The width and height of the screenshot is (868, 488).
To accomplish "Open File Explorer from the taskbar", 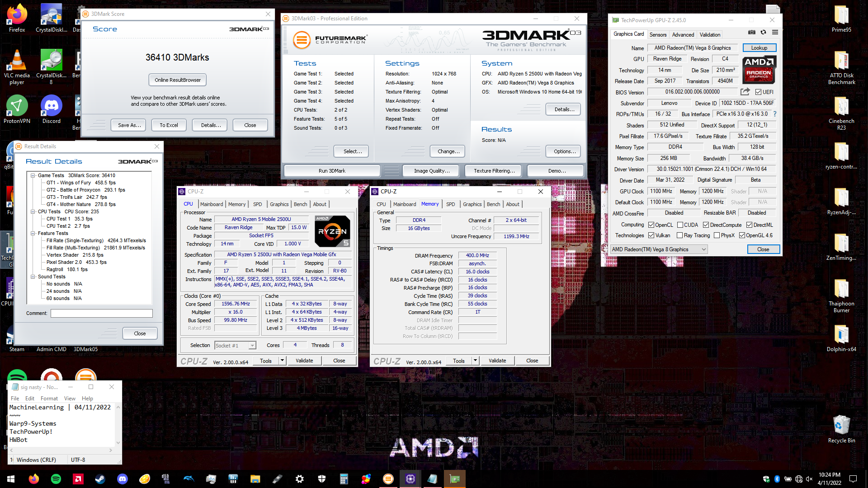I will tap(255, 479).
